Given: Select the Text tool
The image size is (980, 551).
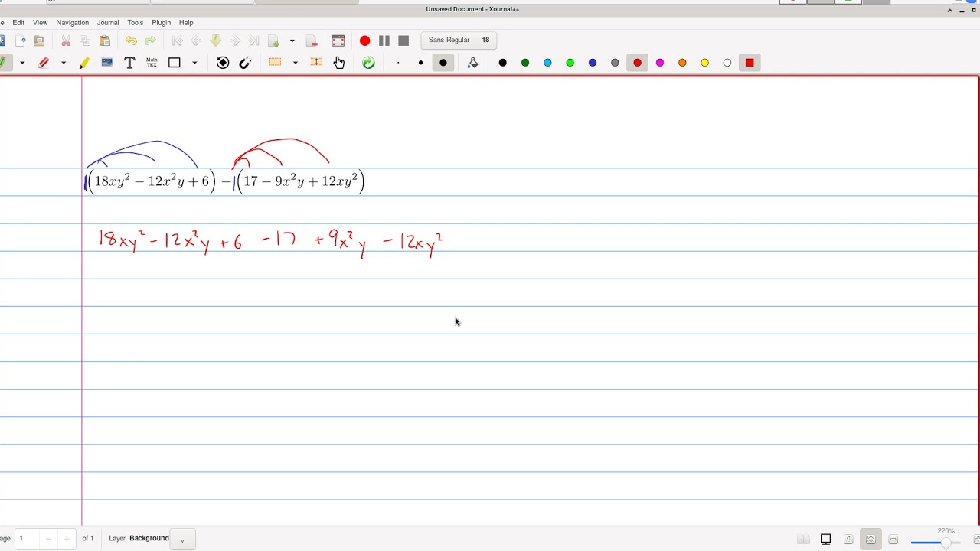Looking at the screenshot, I should (x=129, y=63).
